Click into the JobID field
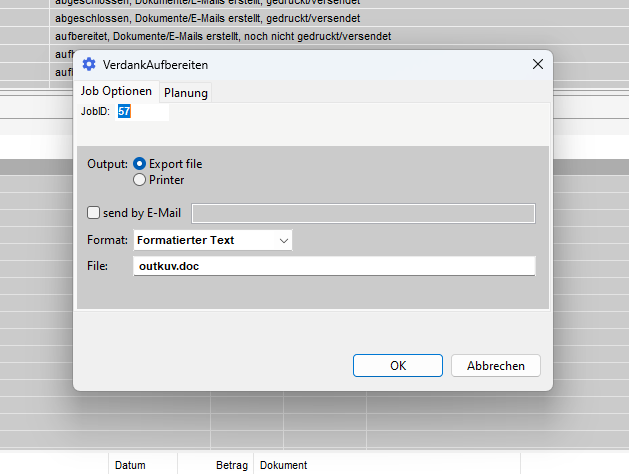The height and width of the screenshot is (474, 629). pyautogui.click(x=142, y=112)
